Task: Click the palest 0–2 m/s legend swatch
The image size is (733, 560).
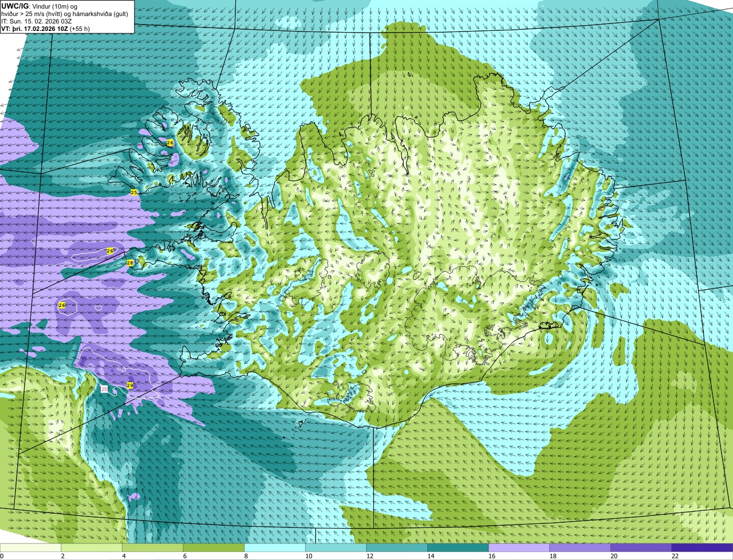Action: click(30, 548)
